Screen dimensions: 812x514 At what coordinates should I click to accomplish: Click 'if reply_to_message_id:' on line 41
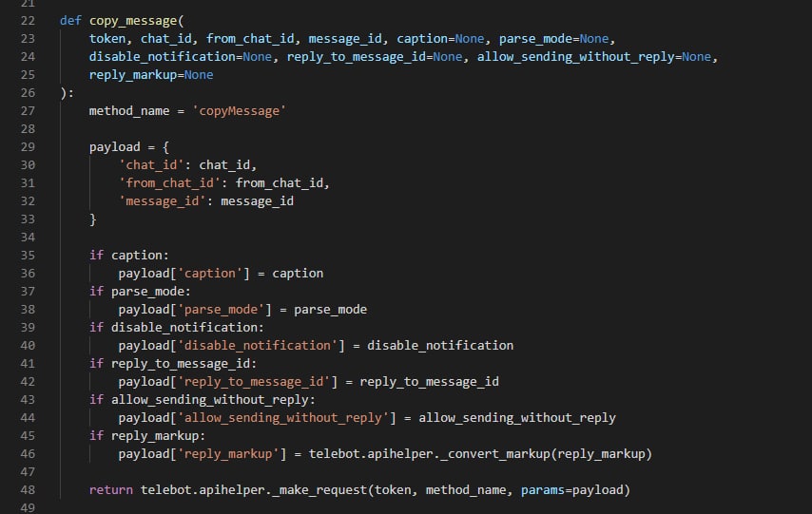pos(173,364)
